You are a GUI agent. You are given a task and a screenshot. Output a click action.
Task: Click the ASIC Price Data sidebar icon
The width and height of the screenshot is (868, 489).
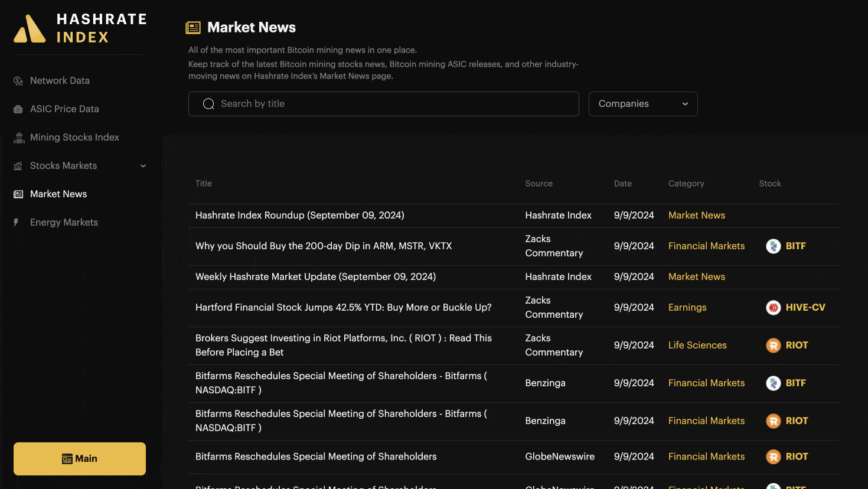pos(18,109)
